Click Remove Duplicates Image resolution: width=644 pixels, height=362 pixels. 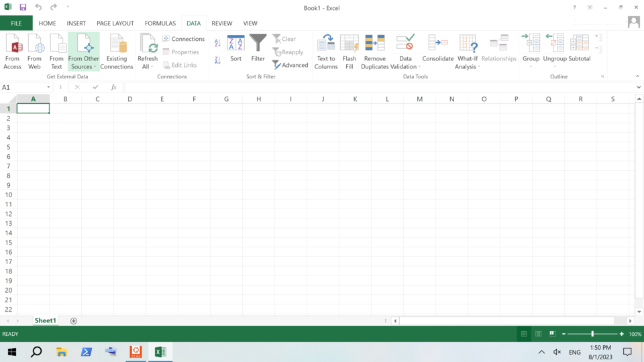click(x=374, y=52)
